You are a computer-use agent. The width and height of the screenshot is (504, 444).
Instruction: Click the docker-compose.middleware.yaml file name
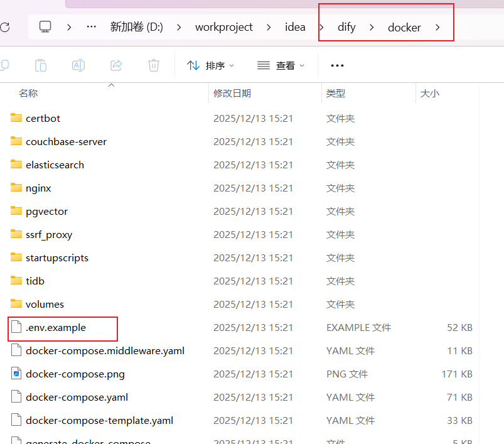(105, 351)
